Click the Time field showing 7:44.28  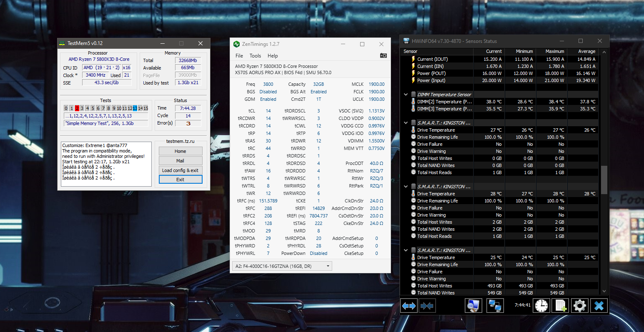point(188,108)
